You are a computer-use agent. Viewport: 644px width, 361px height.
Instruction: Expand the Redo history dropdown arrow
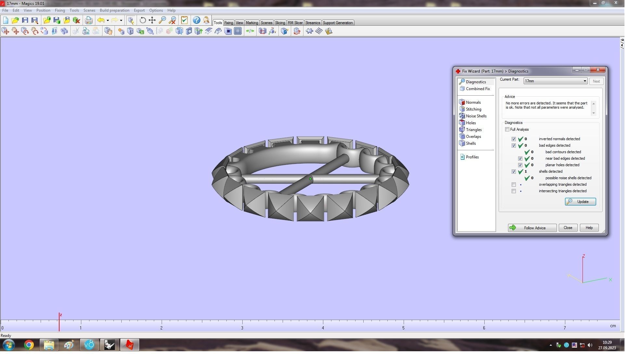tap(121, 20)
